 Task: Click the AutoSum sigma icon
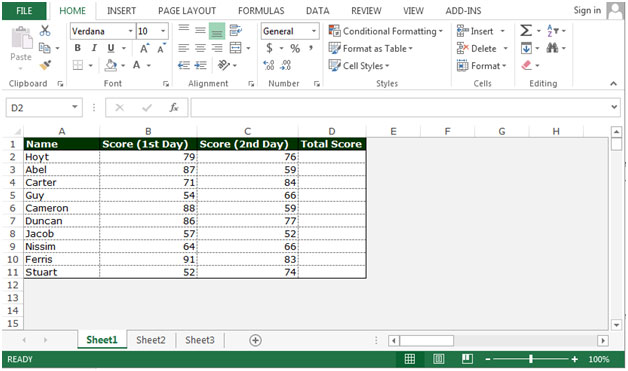(526, 30)
